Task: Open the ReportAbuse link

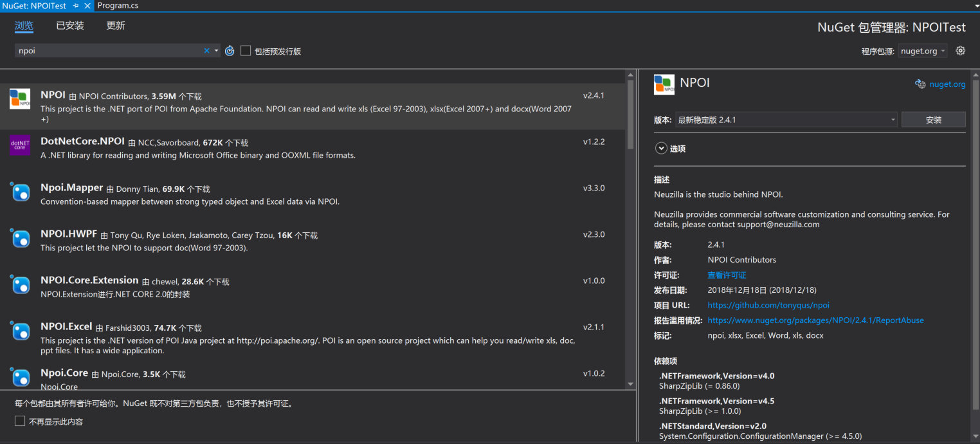Action: [815, 320]
